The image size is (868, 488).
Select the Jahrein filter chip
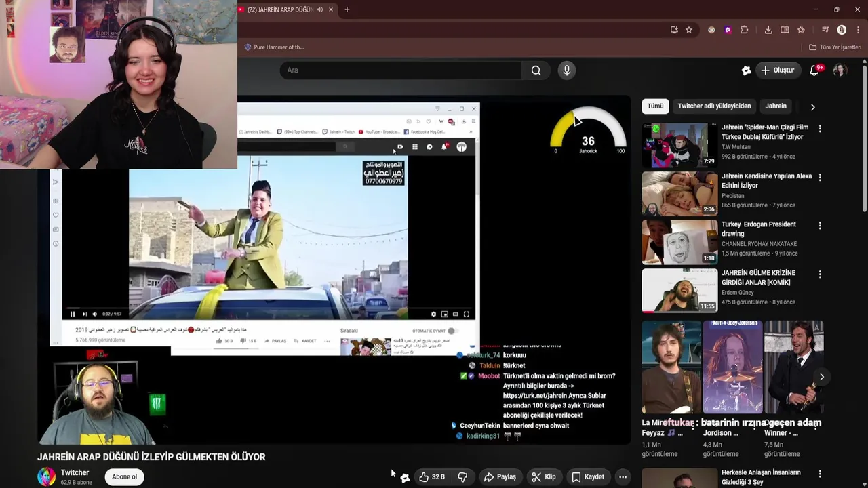point(776,106)
